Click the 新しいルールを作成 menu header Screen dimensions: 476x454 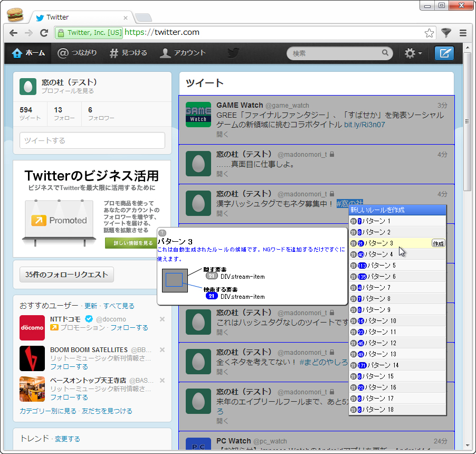(x=397, y=210)
